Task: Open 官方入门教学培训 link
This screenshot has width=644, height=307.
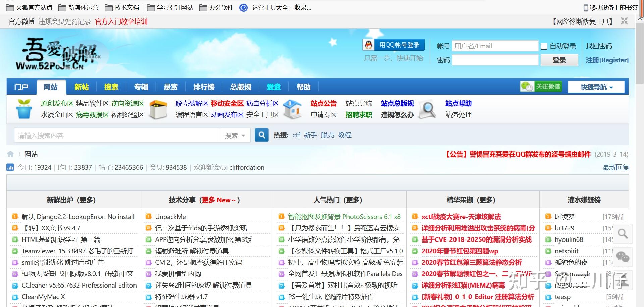Action: pyautogui.click(x=121, y=21)
